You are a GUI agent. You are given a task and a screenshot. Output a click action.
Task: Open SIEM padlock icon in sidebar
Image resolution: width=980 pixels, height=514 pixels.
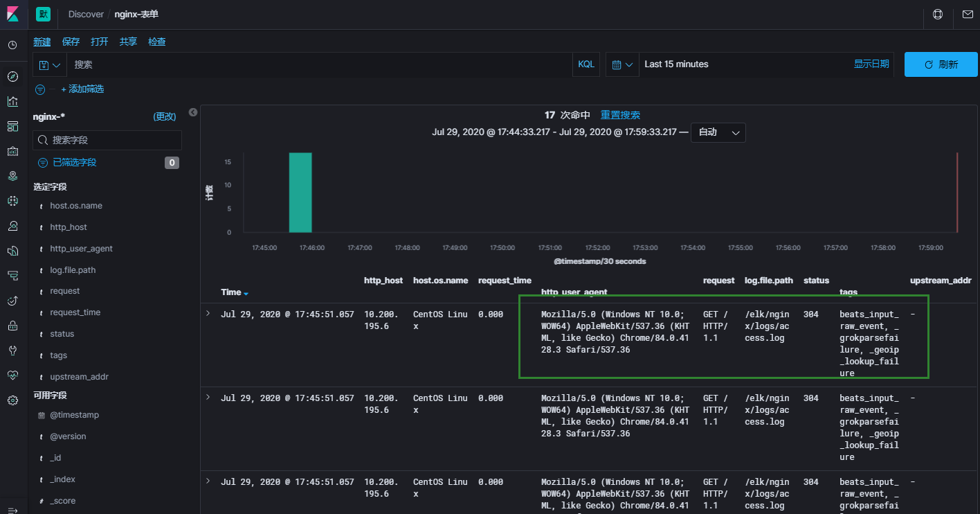click(x=12, y=326)
